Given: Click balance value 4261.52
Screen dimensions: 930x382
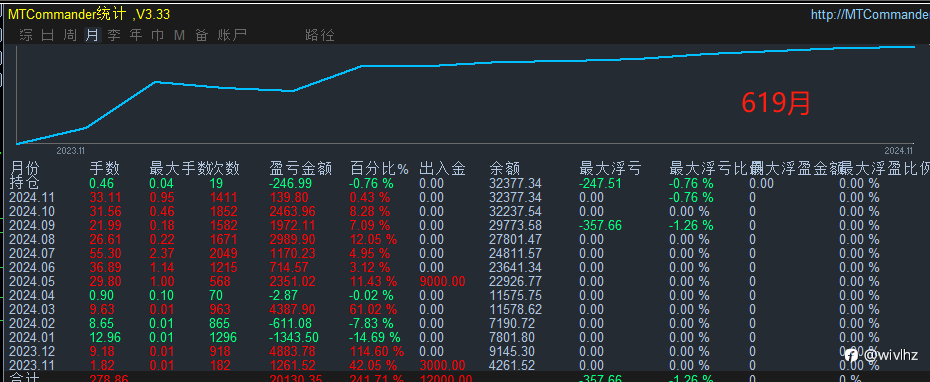Looking at the screenshot, I should (512, 366).
